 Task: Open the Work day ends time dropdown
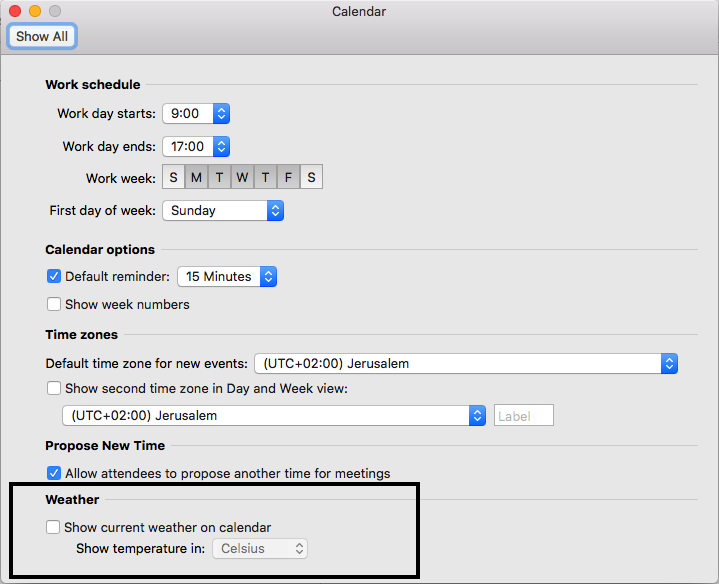click(196, 146)
